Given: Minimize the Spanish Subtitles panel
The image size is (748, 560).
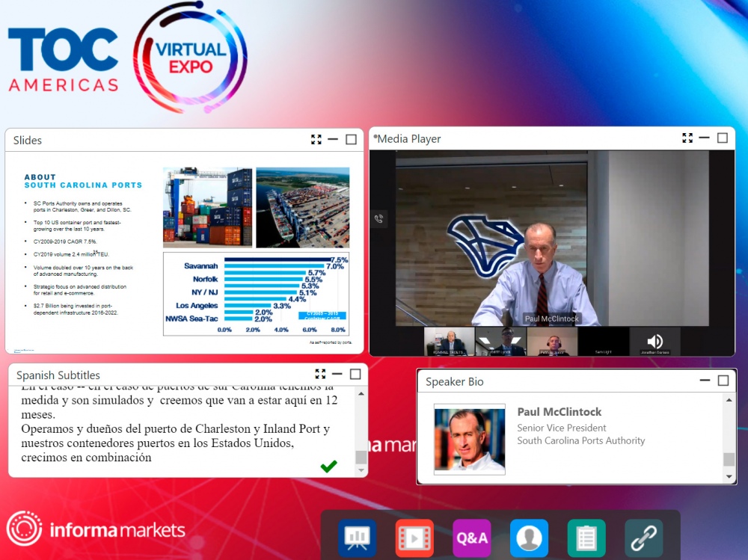Looking at the screenshot, I should coord(337,374).
